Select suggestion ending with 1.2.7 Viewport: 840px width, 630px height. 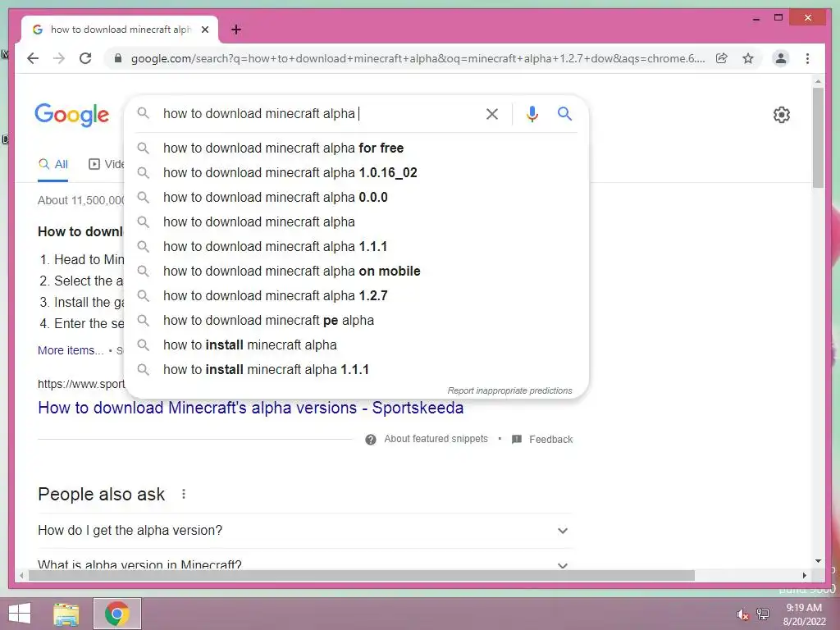coord(356,295)
